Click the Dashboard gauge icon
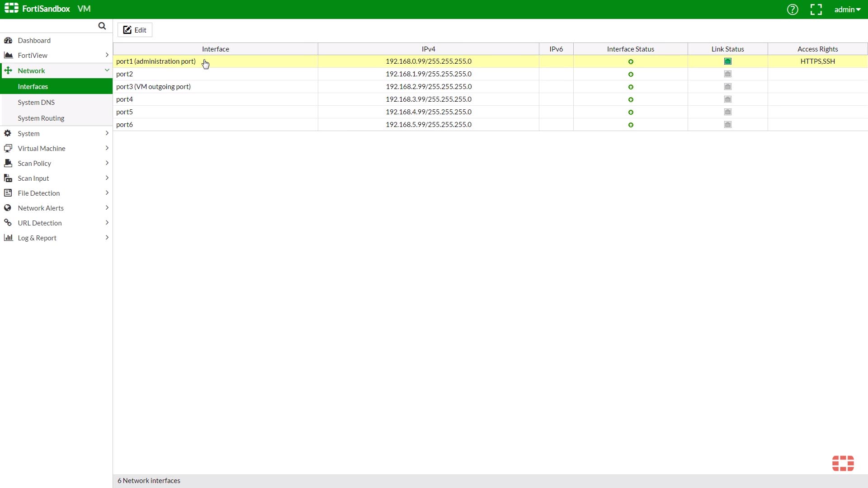 pyautogui.click(x=8, y=41)
